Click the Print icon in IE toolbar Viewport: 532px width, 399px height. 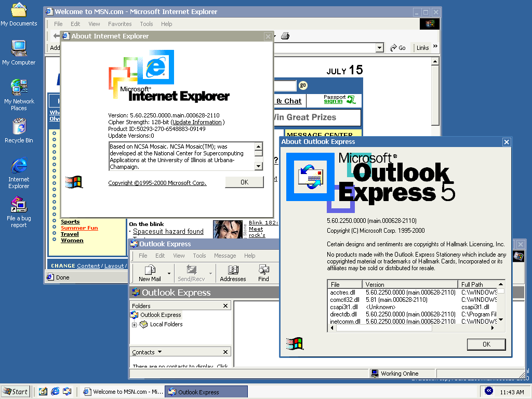(x=285, y=36)
